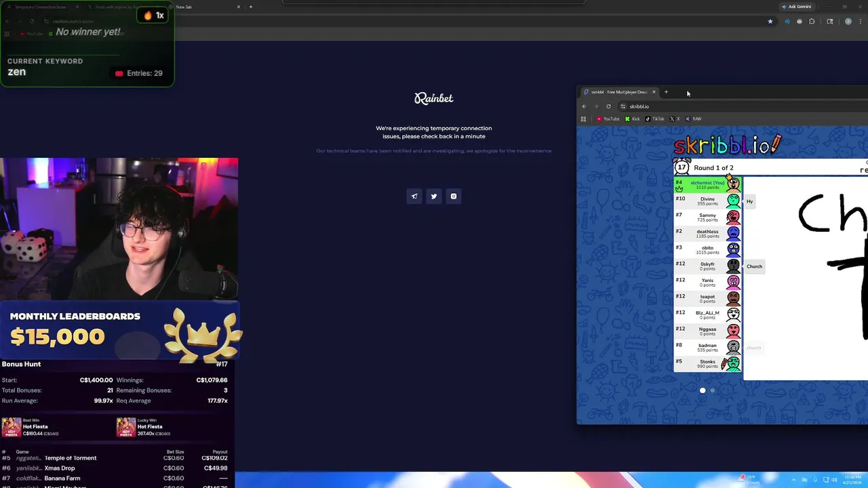Select player obito in the list
This screenshot has width=868, height=488.
point(707,249)
